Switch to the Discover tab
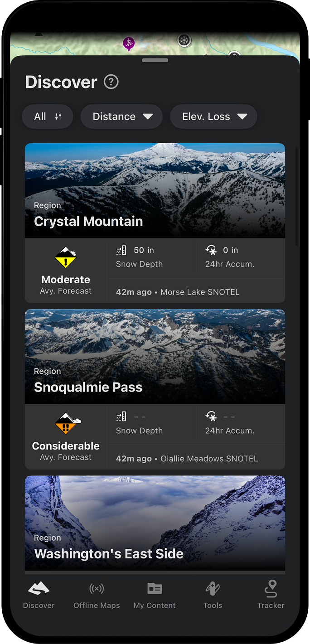Viewport: 310px width, 644px height. point(39,595)
